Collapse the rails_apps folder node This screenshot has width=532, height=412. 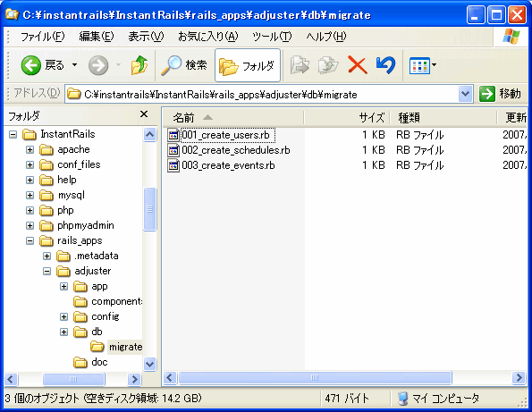click(30, 240)
